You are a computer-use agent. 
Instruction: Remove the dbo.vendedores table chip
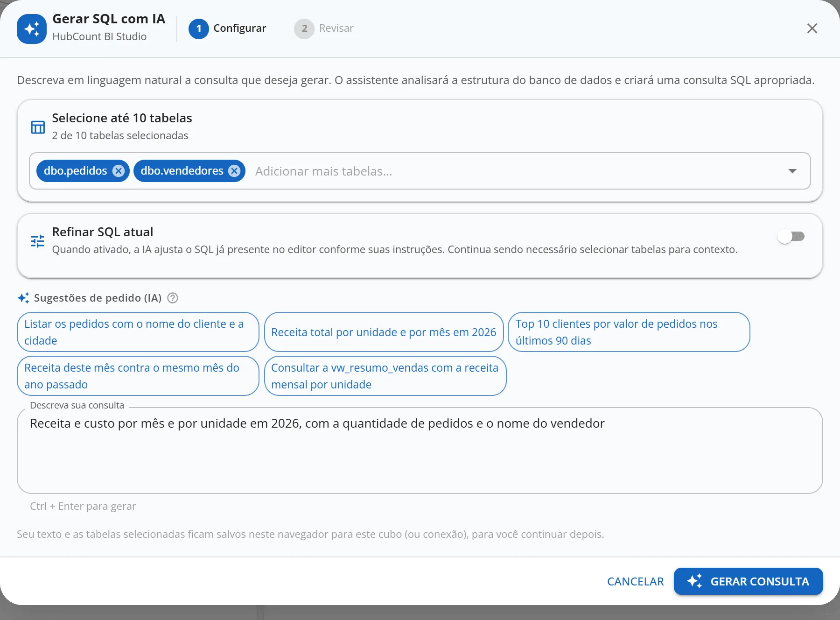point(234,171)
